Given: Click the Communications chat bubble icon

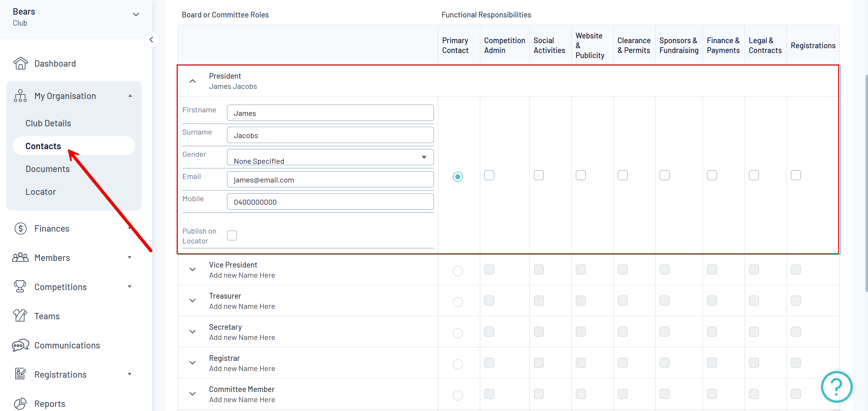Looking at the screenshot, I should pos(20,345).
